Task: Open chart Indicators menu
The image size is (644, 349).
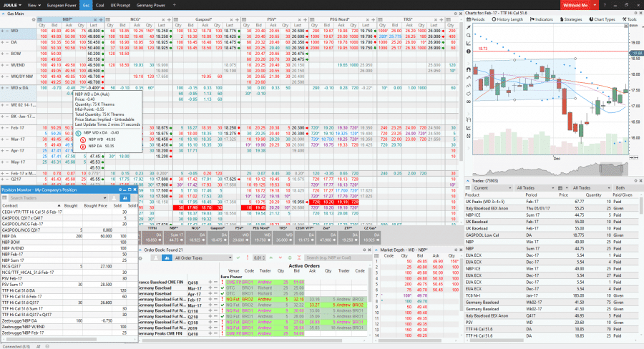Action: tap(542, 19)
